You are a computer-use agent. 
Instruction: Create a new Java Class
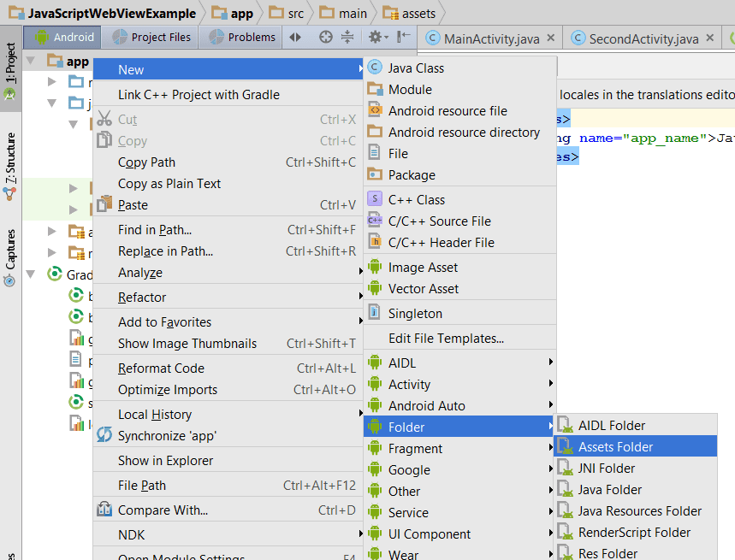point(459,68)
